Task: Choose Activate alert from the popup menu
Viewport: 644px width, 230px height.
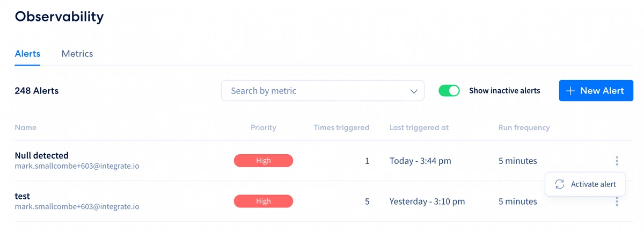Action: point(585,184)
